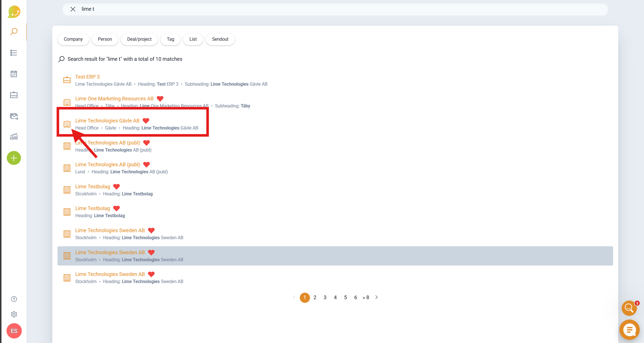Click the green plus add button
This screenshot has height=343, width=644.
[14, 158]
